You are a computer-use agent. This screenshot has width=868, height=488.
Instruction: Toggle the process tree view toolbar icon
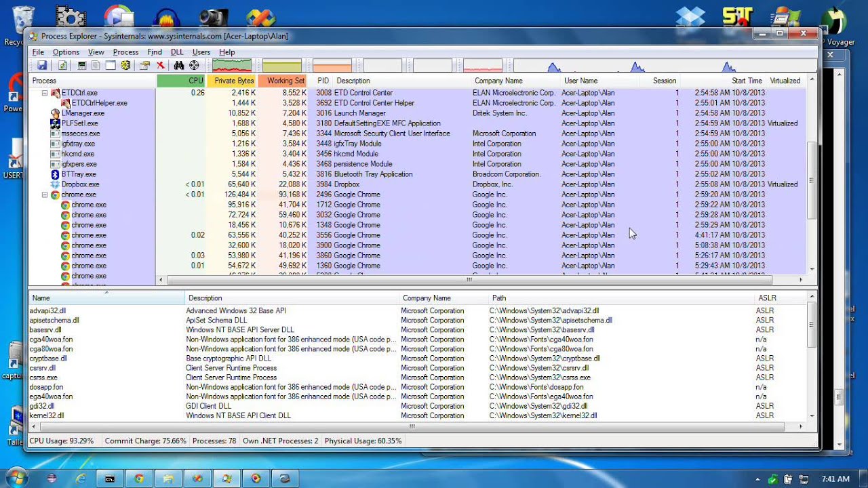pos(96,66)
